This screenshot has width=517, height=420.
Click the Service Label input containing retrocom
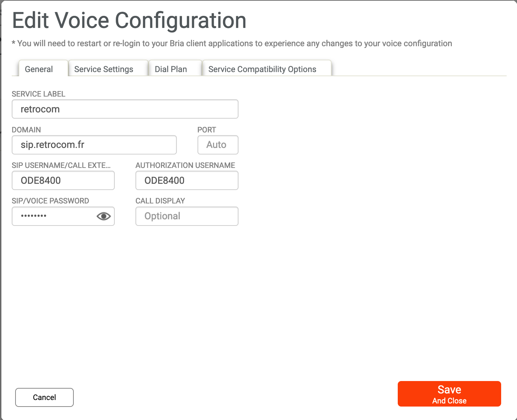coord(125,109)
